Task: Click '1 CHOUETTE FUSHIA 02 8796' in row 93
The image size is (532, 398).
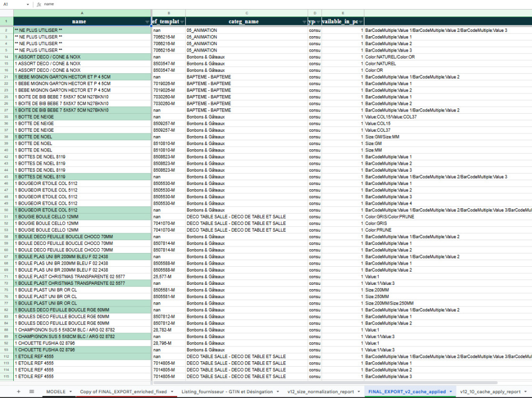Action: (82, 350)
